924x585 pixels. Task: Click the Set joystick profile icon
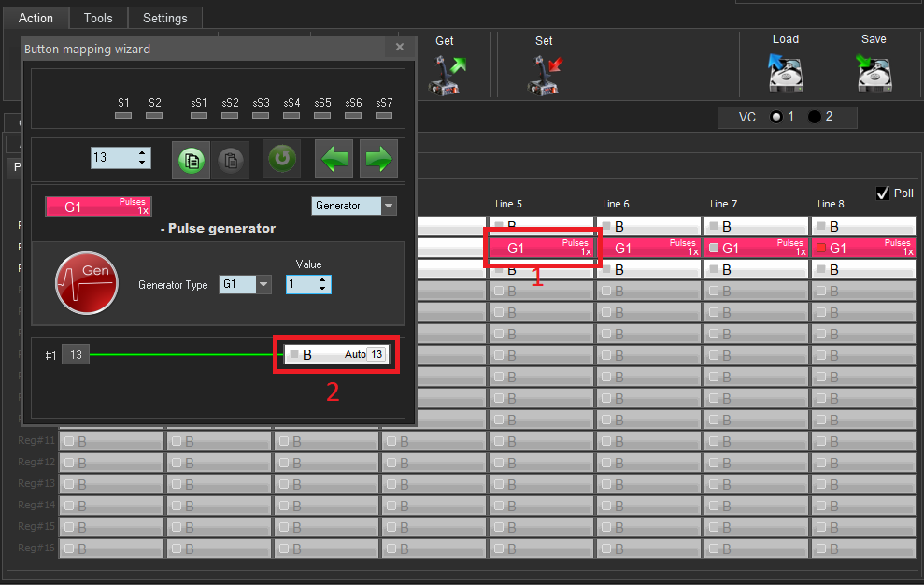coord(544,75)
